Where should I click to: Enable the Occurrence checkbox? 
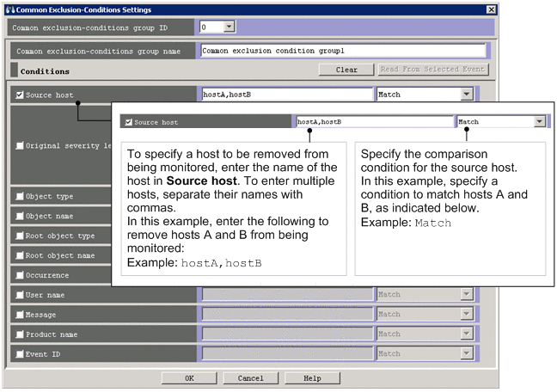(20, 275)
